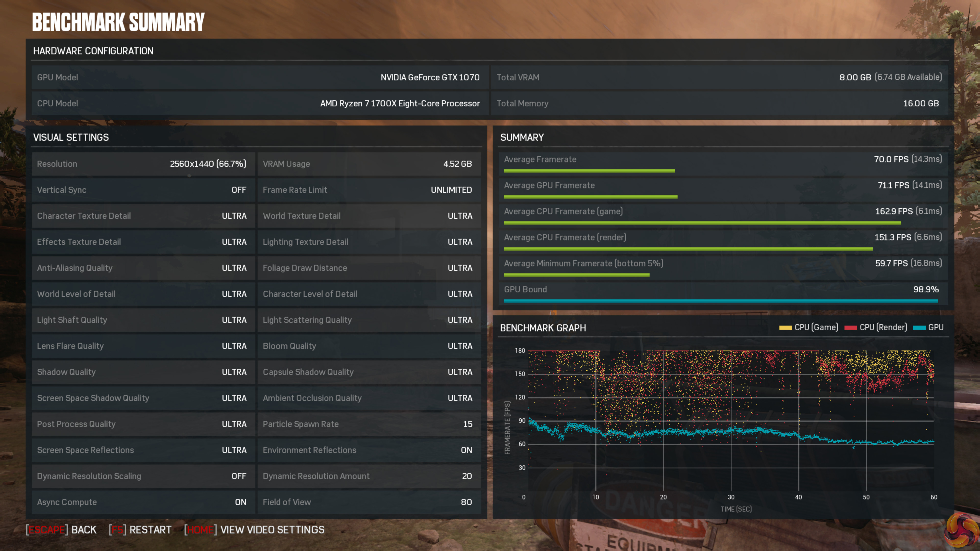Click the ESCAPE Back prompt
This screenshot has width=980, height=551.
[x=61, y=530]
